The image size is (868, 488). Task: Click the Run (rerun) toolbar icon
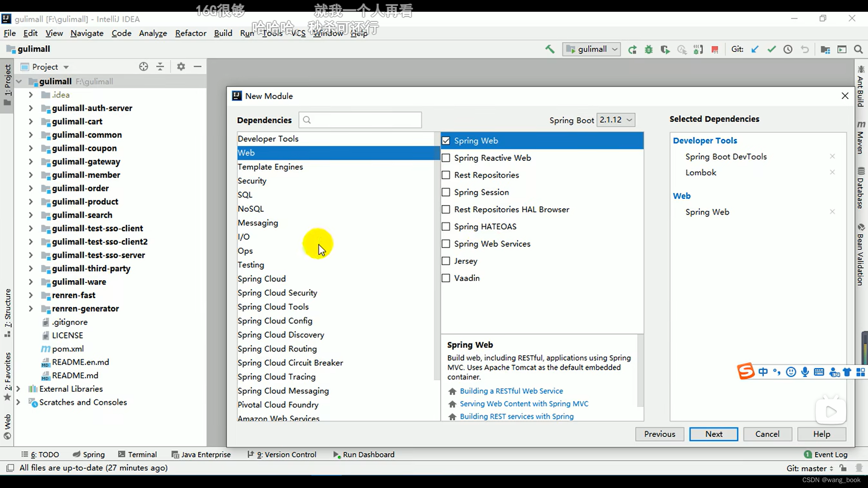point(632,50)
